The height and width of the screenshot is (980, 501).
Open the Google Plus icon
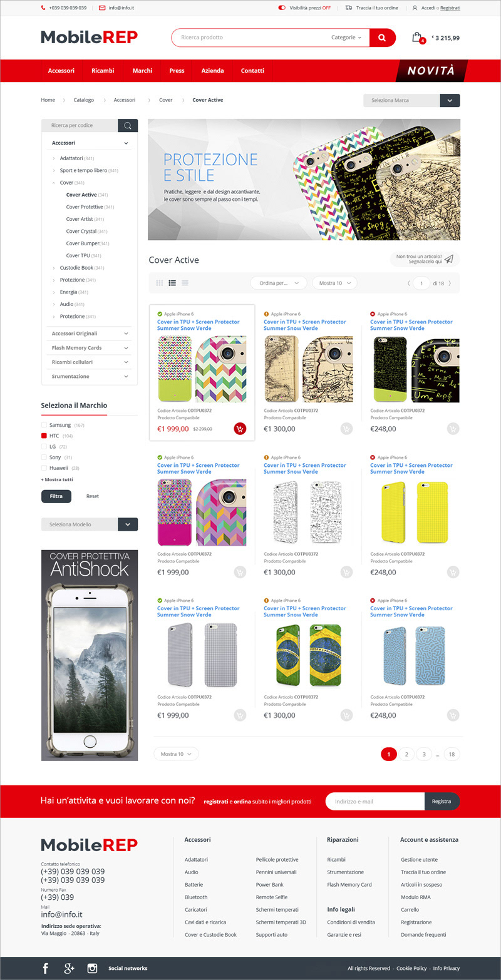click(x=69, y=968)
